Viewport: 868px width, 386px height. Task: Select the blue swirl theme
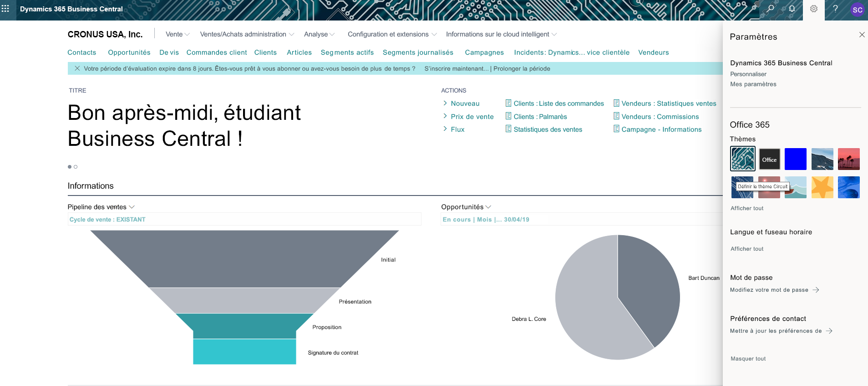pos(849,187)
